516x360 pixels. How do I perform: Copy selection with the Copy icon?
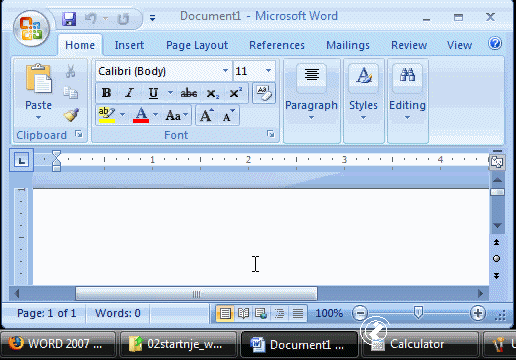point(71,93)
